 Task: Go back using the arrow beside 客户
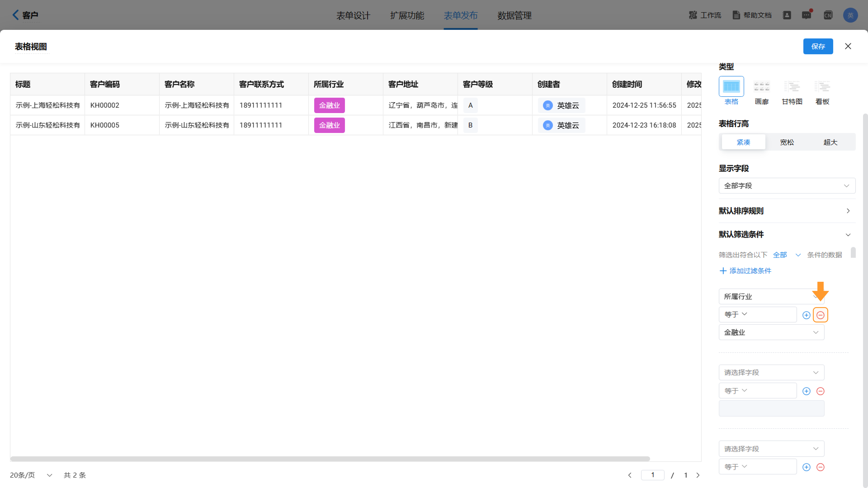16,15
